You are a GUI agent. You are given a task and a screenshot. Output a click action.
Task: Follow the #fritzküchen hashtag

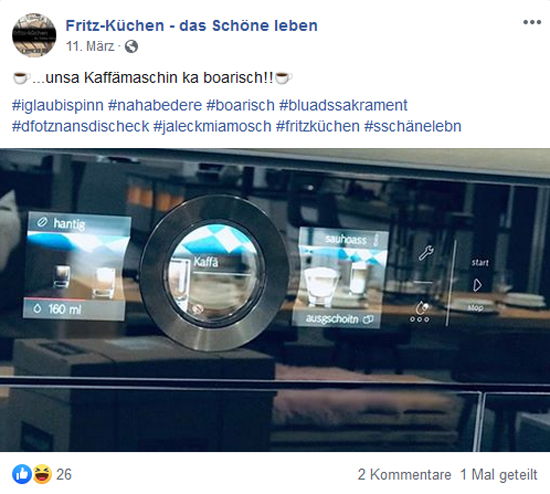(x=318, y=126)
